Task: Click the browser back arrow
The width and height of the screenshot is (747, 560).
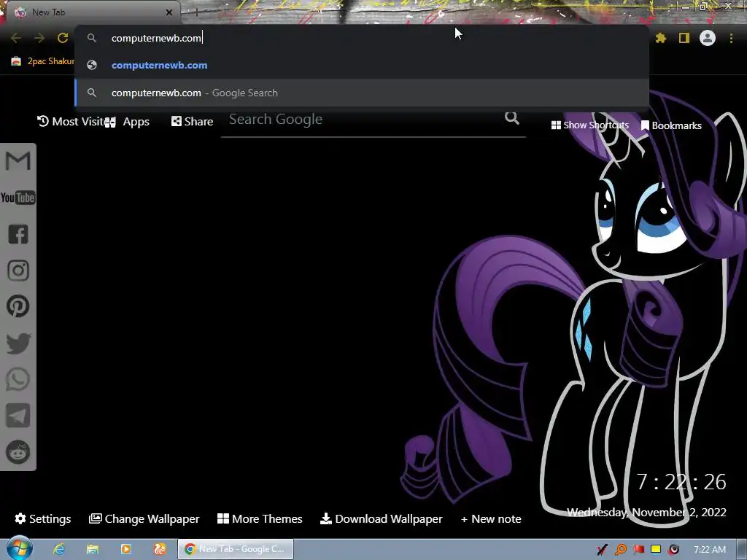Action: [16, 38]
